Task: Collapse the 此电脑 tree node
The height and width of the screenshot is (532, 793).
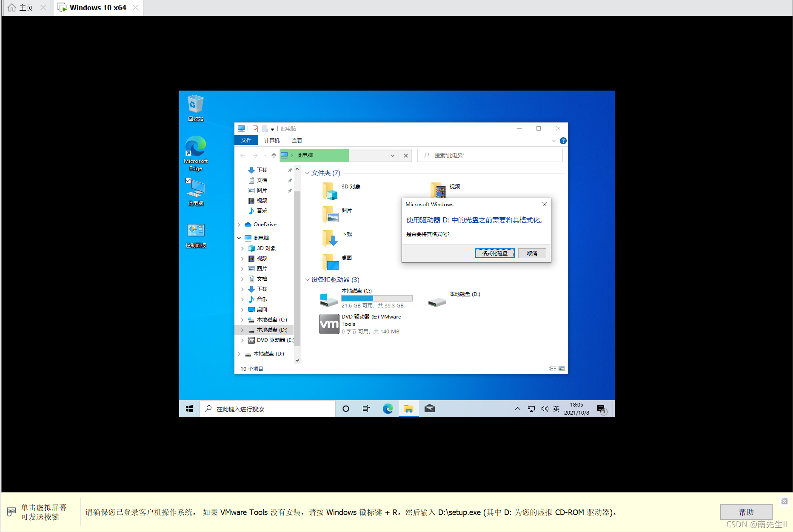Action: pyautogui.click(x=239, y=238)
